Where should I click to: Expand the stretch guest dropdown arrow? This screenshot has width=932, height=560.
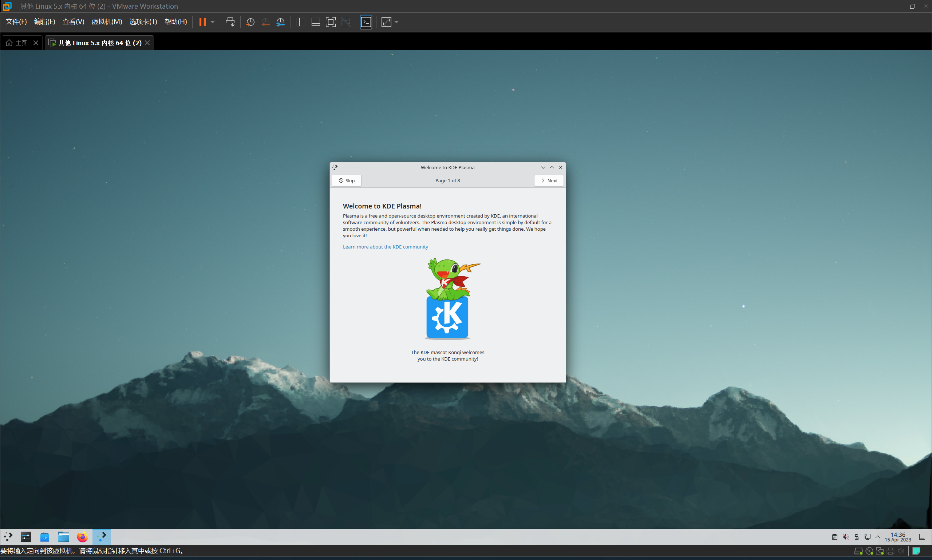[x=396, y=22]
